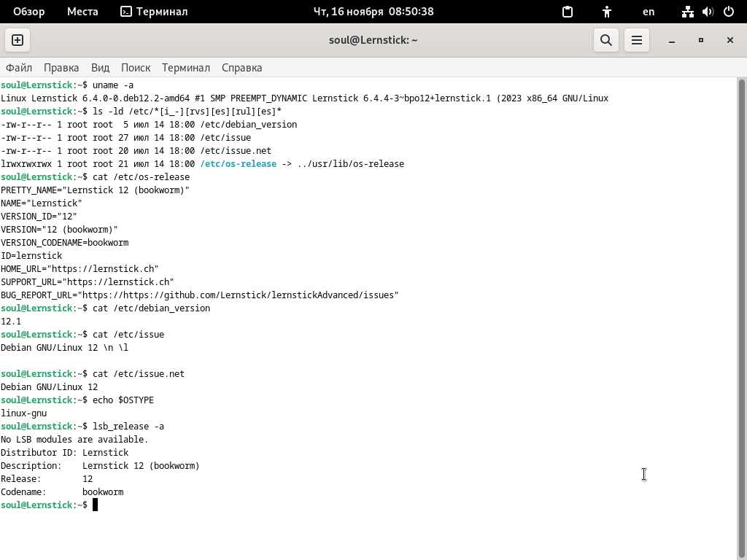This screenshot has height=560, width=747.
Task: Open the Терминал menu in menu bar
Action: [186, 68]
